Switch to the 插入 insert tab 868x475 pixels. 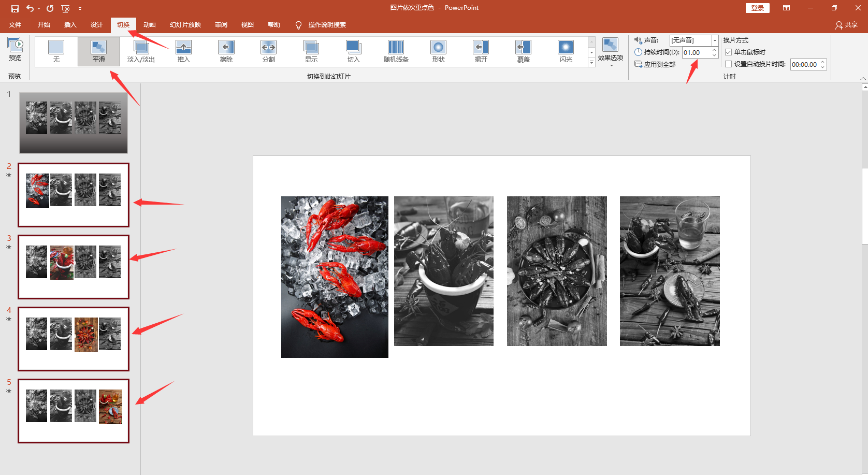[x=70, y=25]
